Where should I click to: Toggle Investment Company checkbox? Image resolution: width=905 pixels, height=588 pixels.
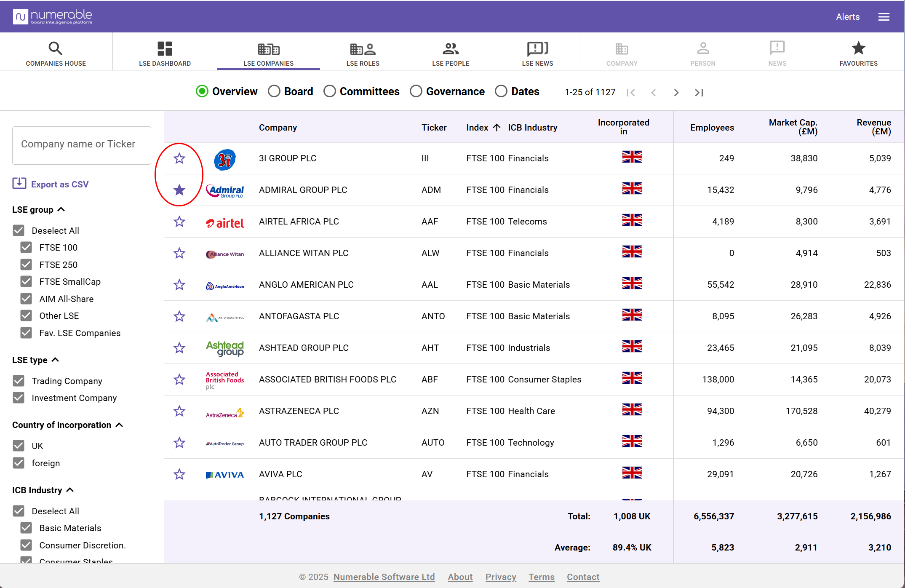tap(19, 398)
